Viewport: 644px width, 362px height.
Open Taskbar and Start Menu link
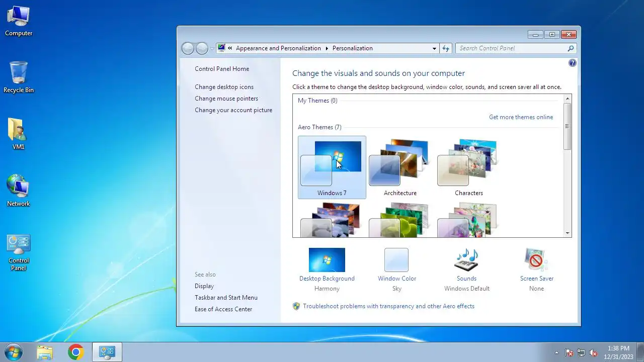(x=226, y=298)
